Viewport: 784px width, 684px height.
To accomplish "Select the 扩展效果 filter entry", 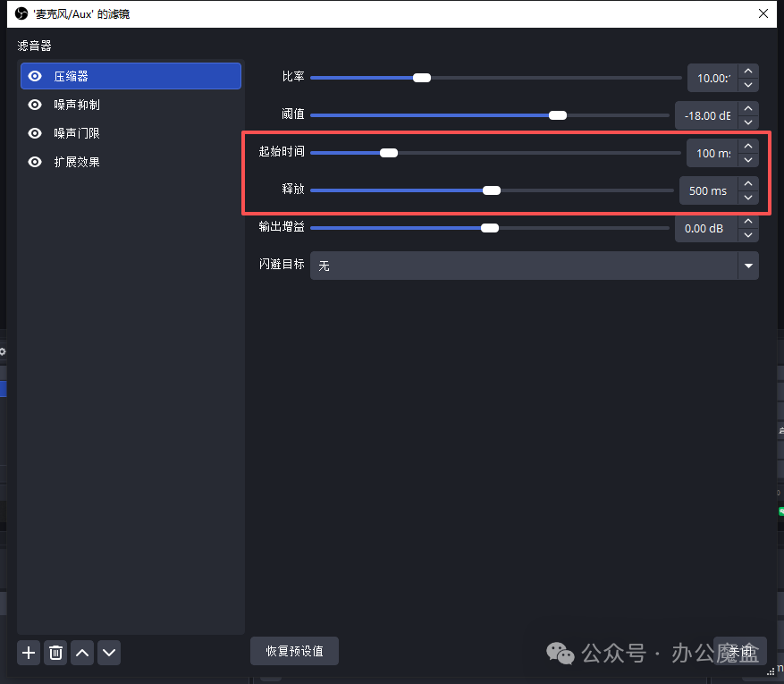I will 77,162.
